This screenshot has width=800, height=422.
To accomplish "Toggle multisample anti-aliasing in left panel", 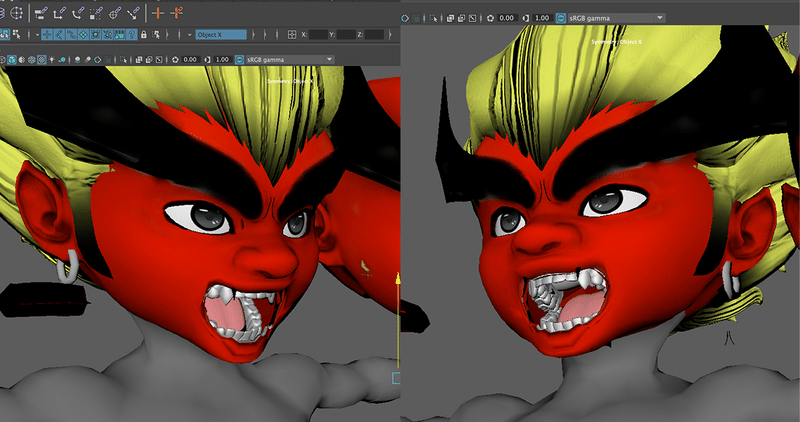I will coord(97,60).
